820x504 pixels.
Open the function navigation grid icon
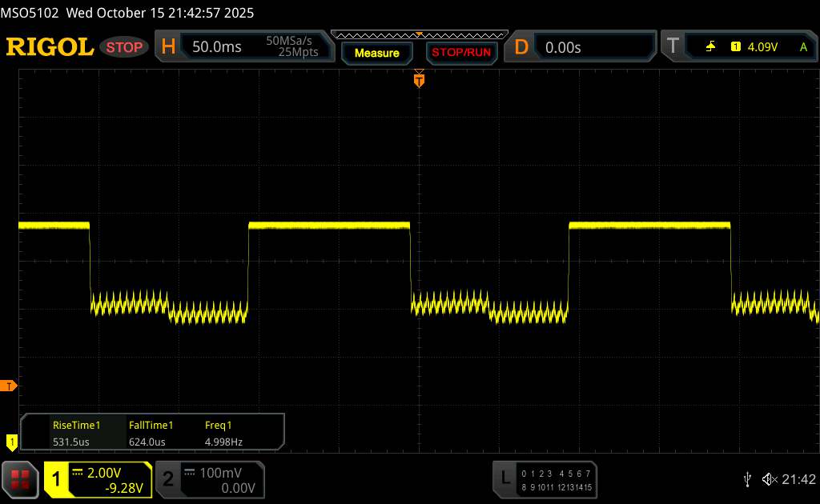[20, 478]
